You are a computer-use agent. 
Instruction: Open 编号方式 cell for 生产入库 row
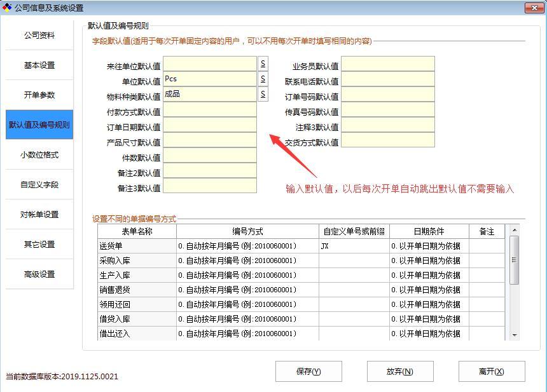[247, 275]
